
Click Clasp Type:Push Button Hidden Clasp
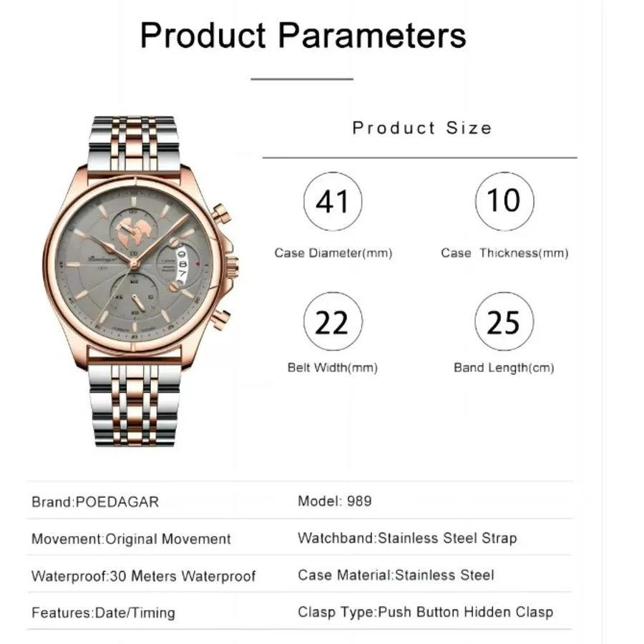click(425, 612)
